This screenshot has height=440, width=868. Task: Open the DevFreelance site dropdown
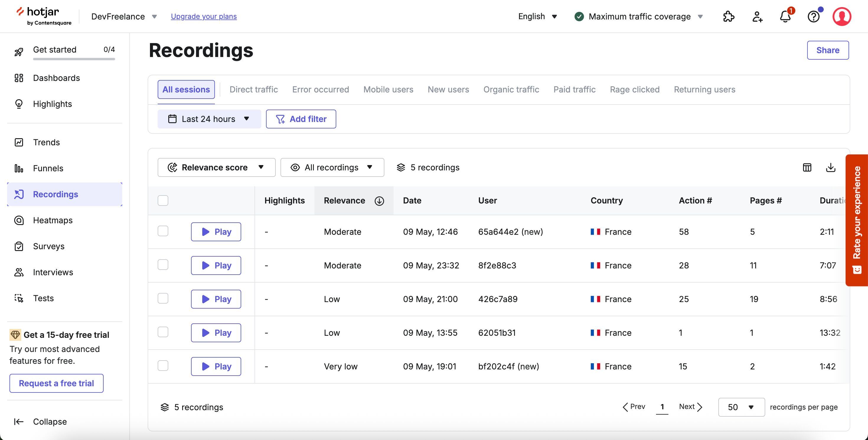tap(124, 17)
